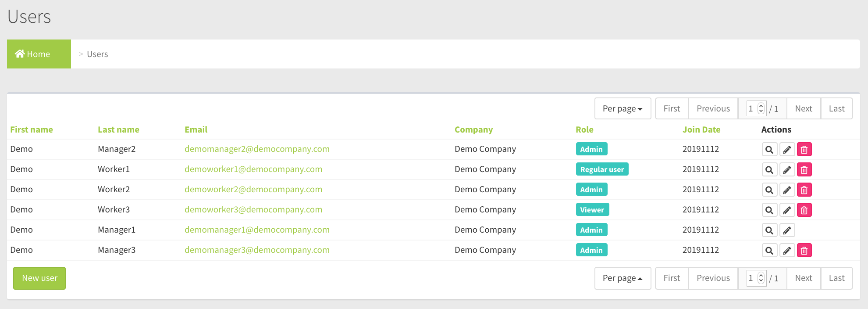Expand the bottom Per page dropdown

(622, 278)
